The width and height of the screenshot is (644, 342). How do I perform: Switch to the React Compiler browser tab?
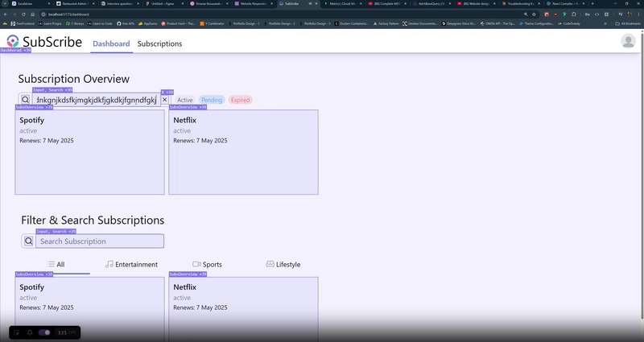(565, 4)
